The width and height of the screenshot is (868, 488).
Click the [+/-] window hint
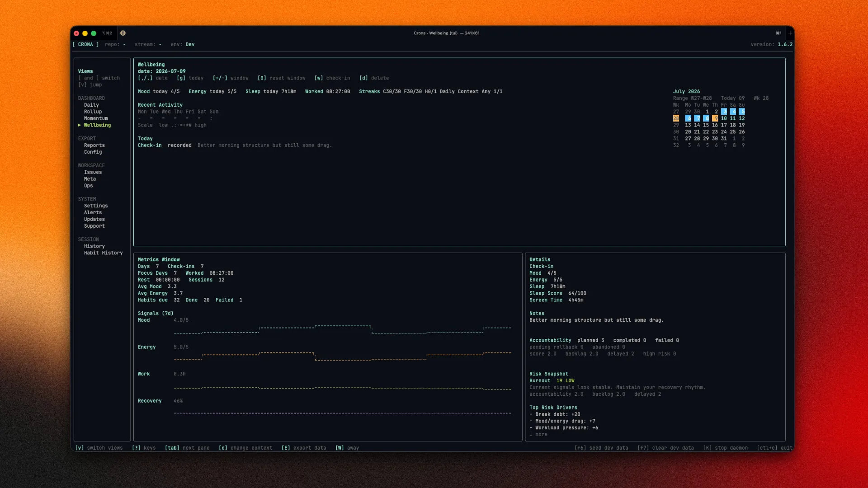pyautogui.click(x=231, y=78)
